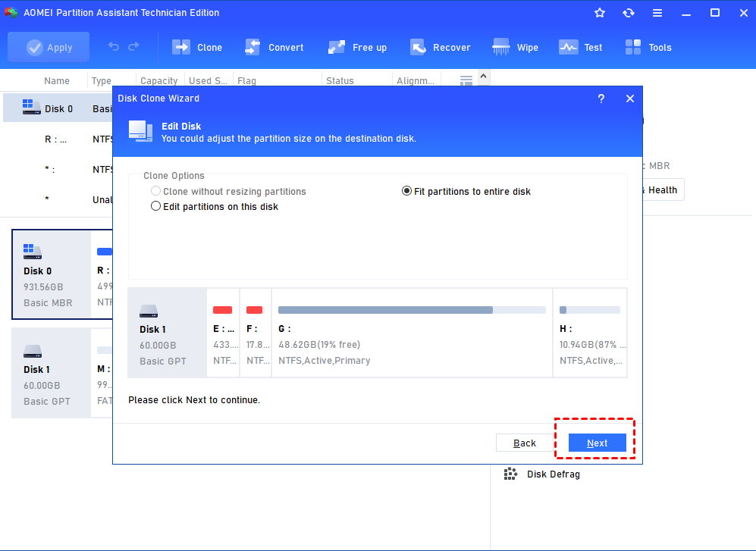Screen dimensions: 756x551
Task: Select Fit partitions to entire disk
Action: click(x=407, y=191)
